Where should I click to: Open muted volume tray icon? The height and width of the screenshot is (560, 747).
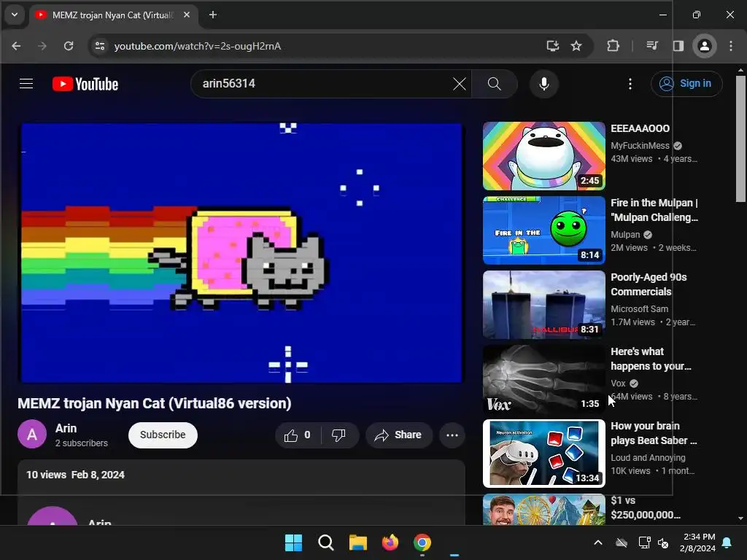pos(663,542)
